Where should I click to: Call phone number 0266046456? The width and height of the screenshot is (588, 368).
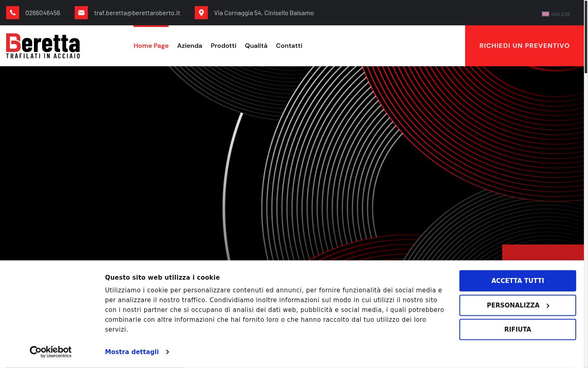point(43,13)
